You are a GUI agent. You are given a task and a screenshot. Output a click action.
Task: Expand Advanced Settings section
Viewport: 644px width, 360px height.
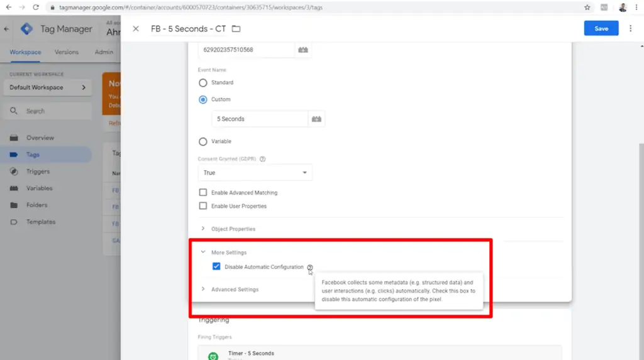[x=203, y=289]
